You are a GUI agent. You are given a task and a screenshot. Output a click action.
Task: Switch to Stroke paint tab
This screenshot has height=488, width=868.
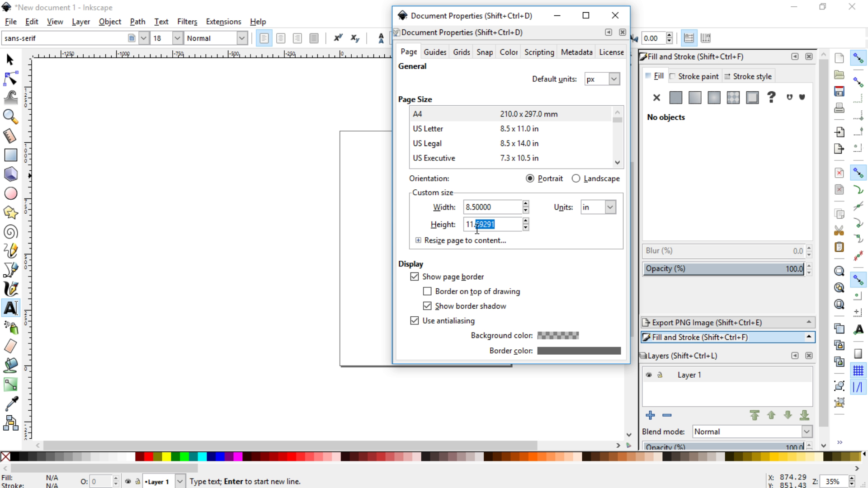(694, 76)
